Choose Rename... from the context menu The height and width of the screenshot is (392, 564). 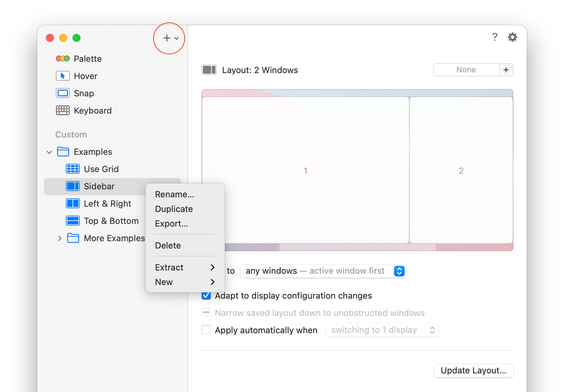point(185,194)
